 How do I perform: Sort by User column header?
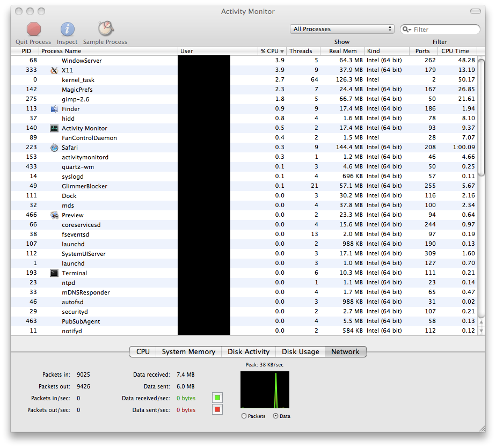218,51
